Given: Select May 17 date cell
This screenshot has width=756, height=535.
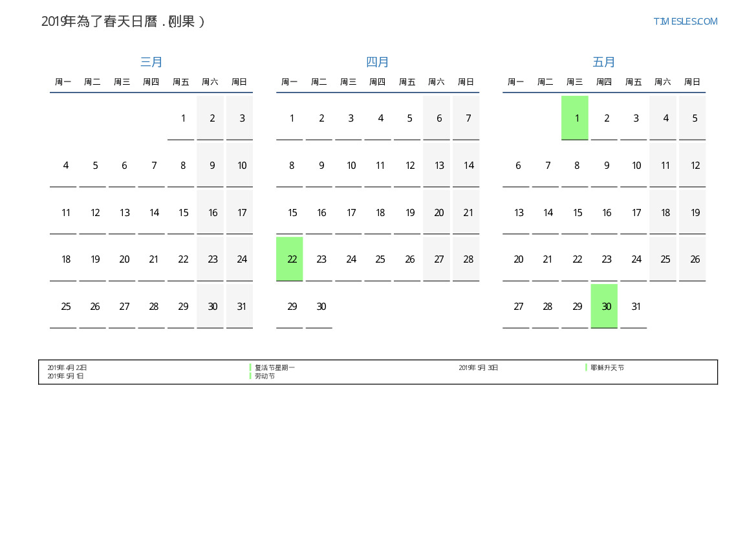Looking at the screenshot, I should pyautogui.click(x=636, y=212).
